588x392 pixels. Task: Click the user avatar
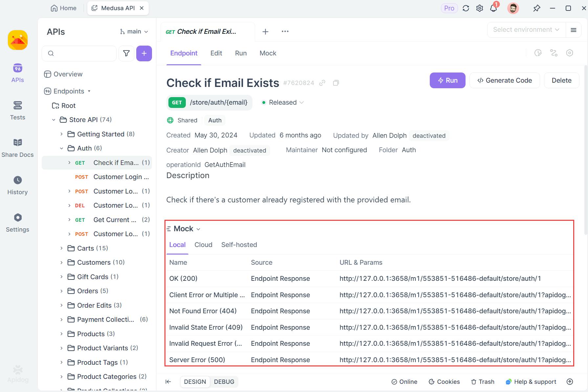point(513,8)
